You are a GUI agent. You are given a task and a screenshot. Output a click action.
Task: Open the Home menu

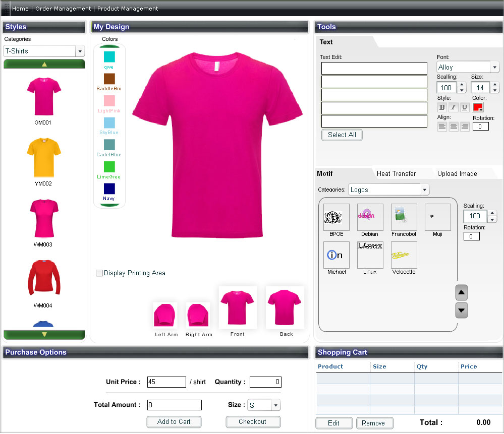[20, 9]
